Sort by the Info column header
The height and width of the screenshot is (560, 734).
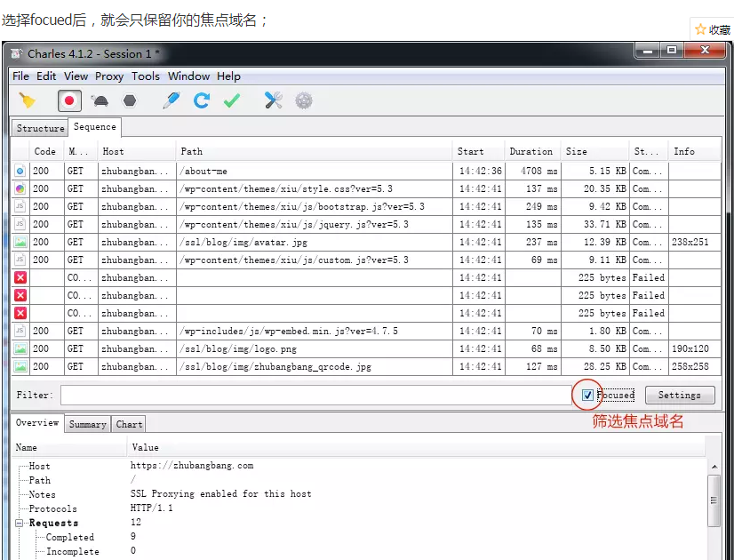point(695,151)
